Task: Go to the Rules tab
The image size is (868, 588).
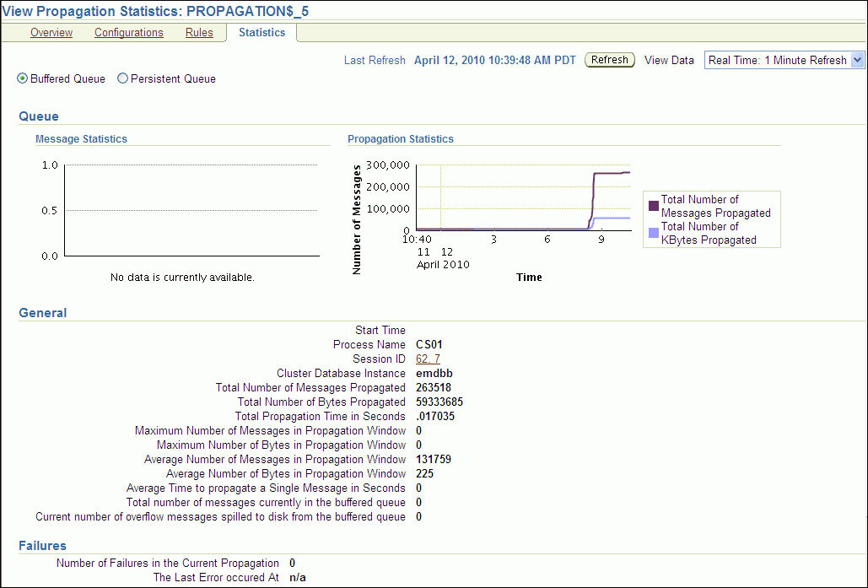Action: [199, 33]
